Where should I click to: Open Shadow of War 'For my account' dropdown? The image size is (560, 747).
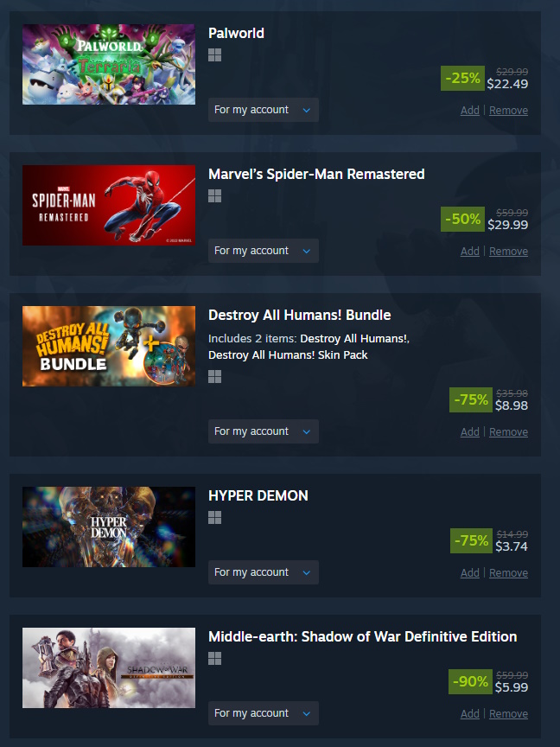click(264, 713)
